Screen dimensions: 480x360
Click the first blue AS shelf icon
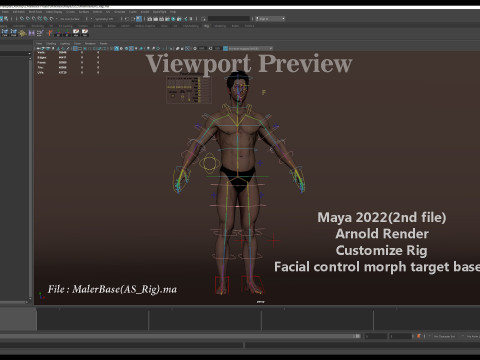(x=5, y=32)
